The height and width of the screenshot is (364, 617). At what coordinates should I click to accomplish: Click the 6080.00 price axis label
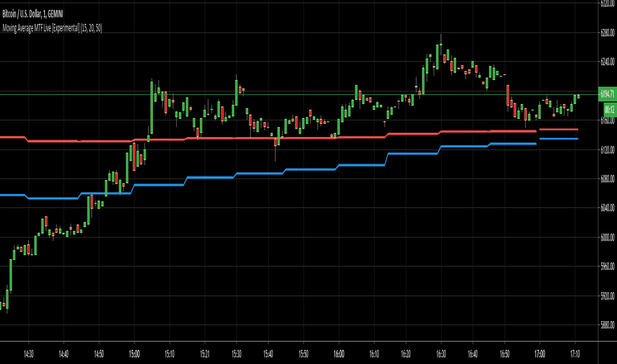(x=608, y=179)
